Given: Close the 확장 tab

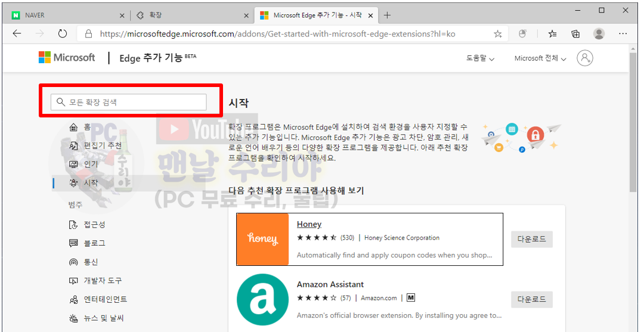Looking at the screenshot, I should coord(246,15).
